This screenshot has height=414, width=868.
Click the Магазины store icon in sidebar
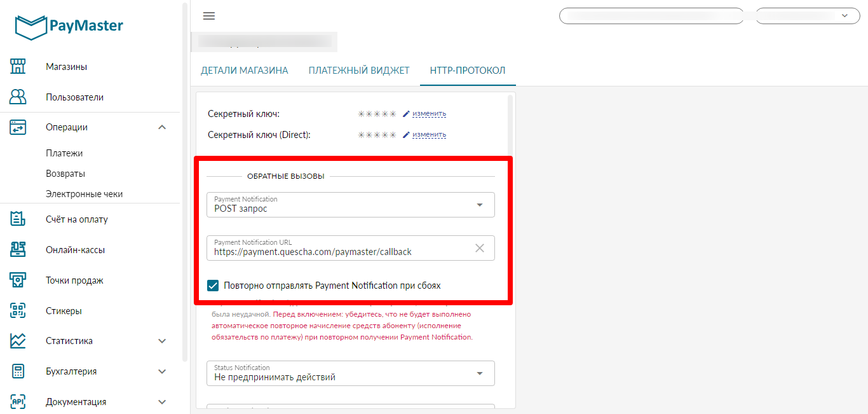pyautogui.click(x=18, y=66)
